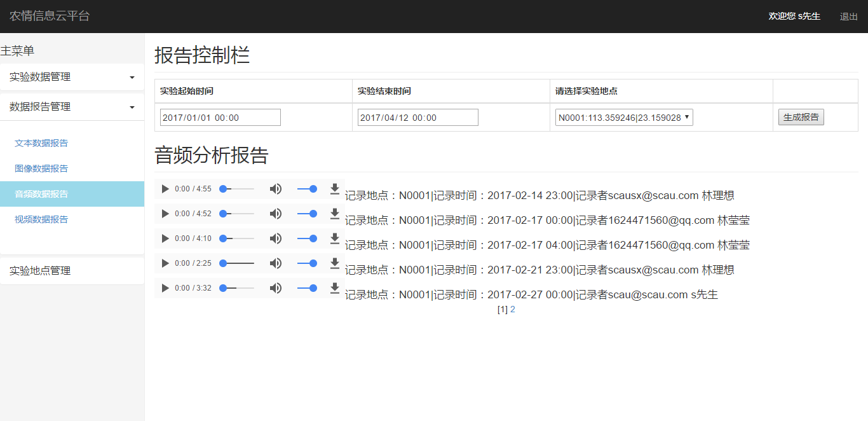Click the experiment end time field
Screen dimensions: 868x421
click(418, 118)
